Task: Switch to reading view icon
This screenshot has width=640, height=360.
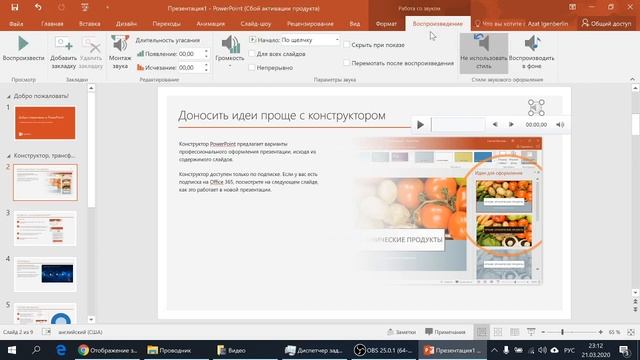Action: click(514, 332)
